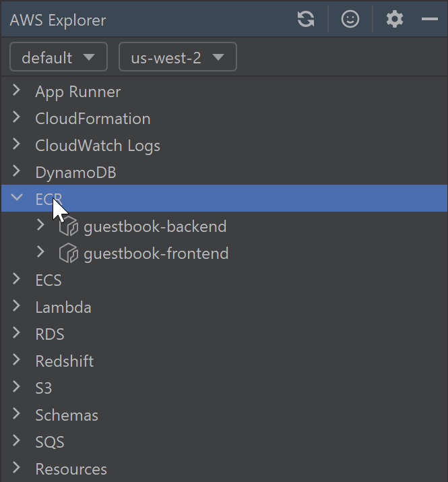Select the CloudFormation tree item
The width and height of the screenshot is (448, 482).
(x=92, y=119)
